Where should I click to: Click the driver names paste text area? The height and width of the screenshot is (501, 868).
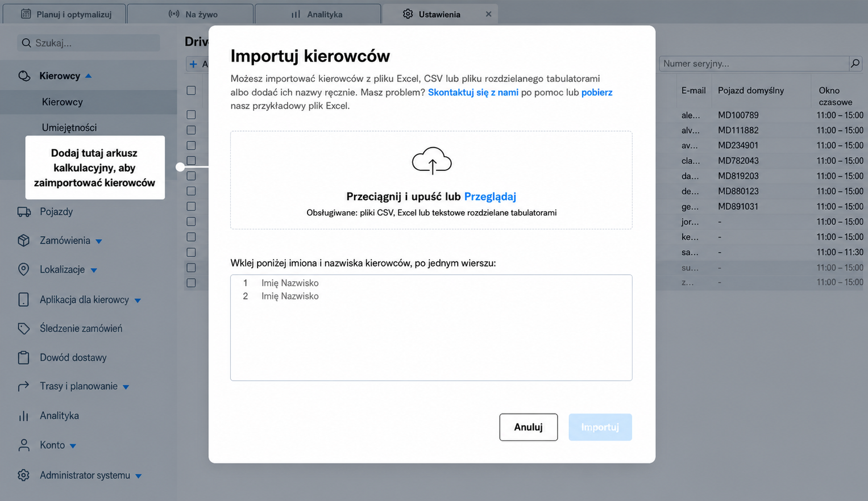(431, 328)
